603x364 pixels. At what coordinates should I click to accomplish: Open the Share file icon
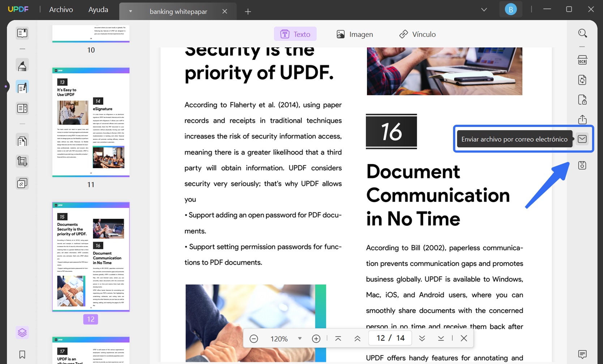582,119
